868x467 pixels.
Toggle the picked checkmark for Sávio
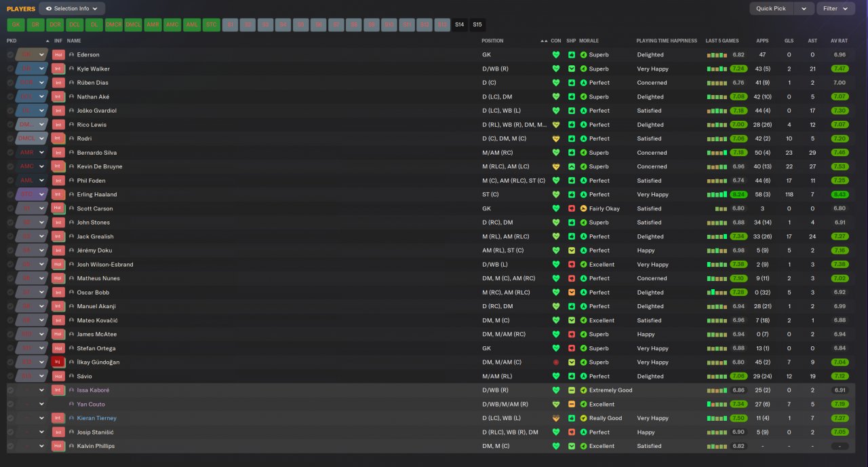[10, 376]
